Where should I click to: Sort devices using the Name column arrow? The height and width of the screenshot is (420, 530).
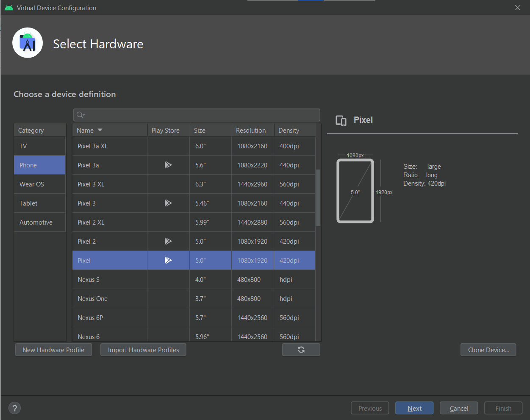point(100,130)
